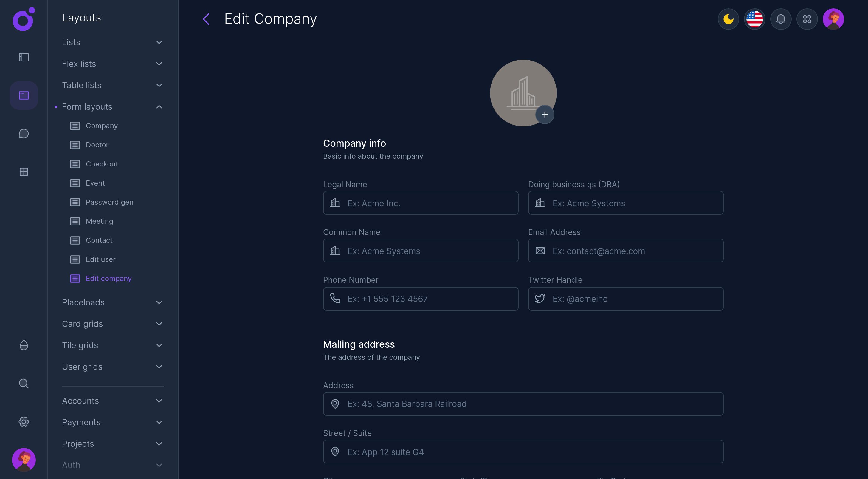Open notifications via the bell icon

(781, 19)
